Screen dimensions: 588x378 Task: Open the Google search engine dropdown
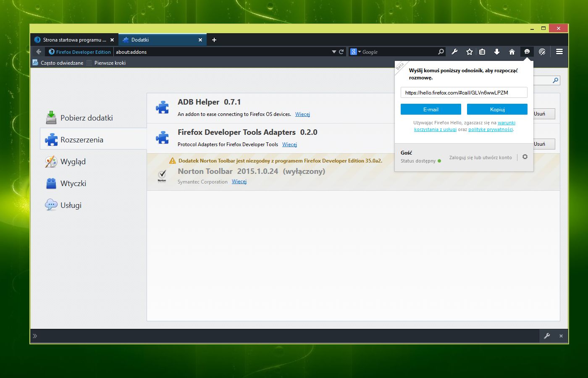pyautogui.click(x=356, y=52)
